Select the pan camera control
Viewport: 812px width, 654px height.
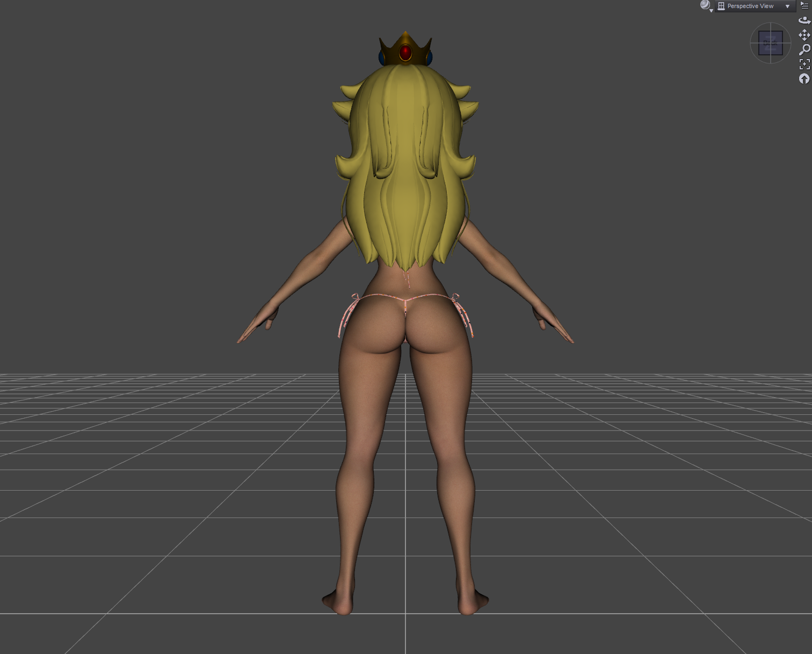tap(804, 35)
